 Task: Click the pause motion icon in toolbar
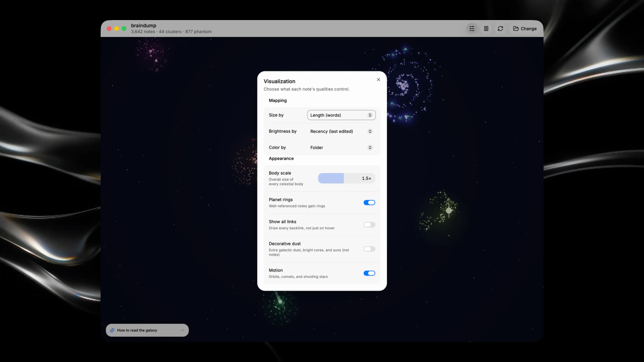click(486, 29)
